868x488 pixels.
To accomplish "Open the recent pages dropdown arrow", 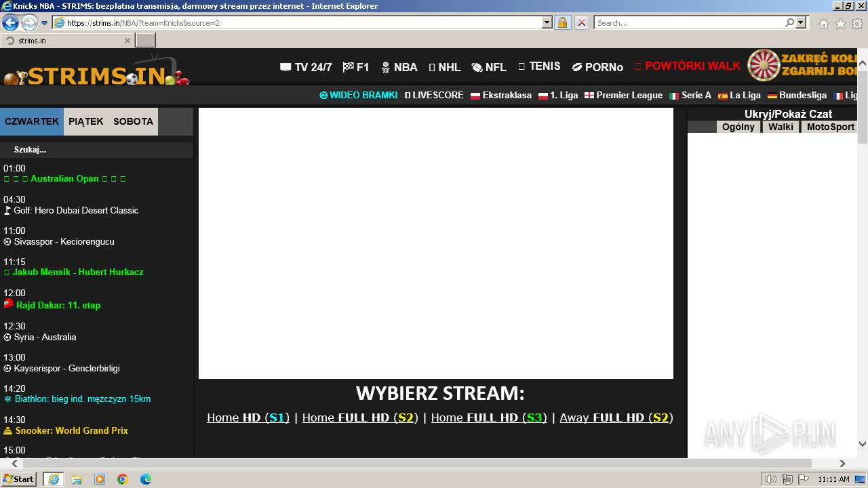I will (x=45, y=23).
